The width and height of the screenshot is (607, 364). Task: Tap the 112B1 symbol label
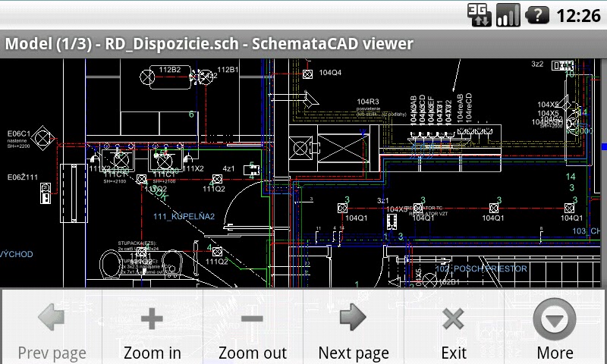(x=228, y=70)
